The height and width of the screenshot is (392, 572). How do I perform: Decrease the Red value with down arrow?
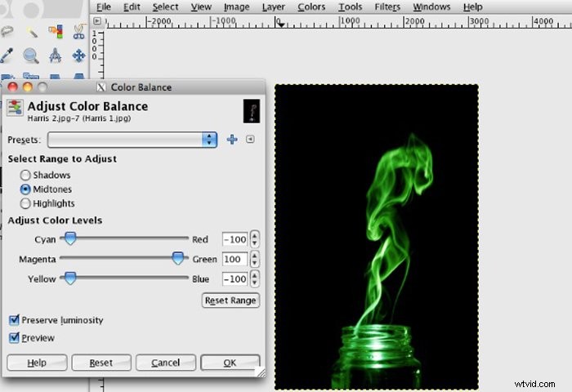click(255, 243)
